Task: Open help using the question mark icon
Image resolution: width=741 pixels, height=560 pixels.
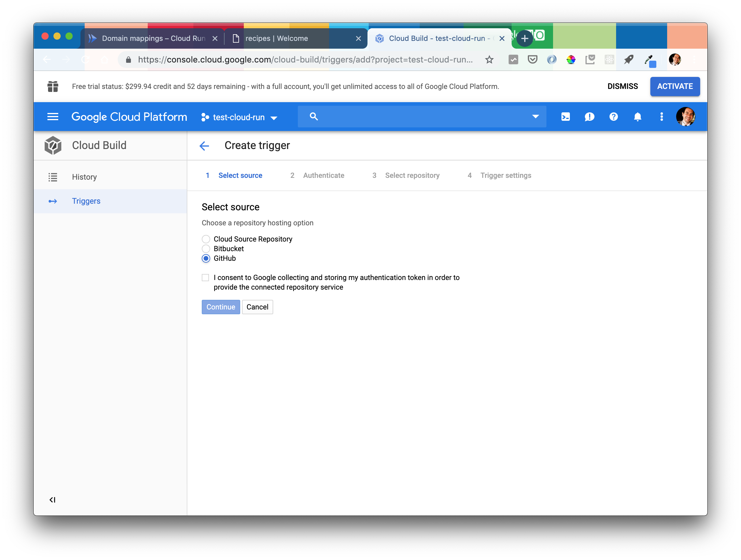Action: click(x=613, y=117)
